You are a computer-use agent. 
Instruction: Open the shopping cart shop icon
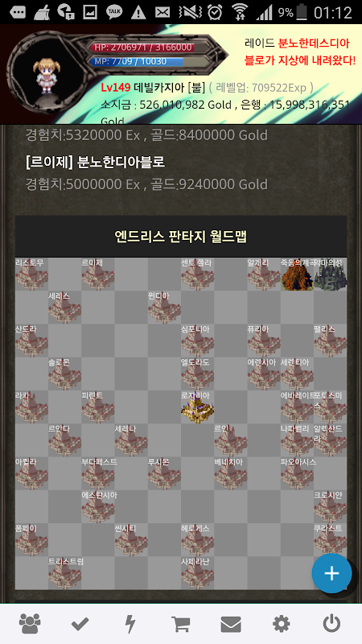(x=180, y=625)
